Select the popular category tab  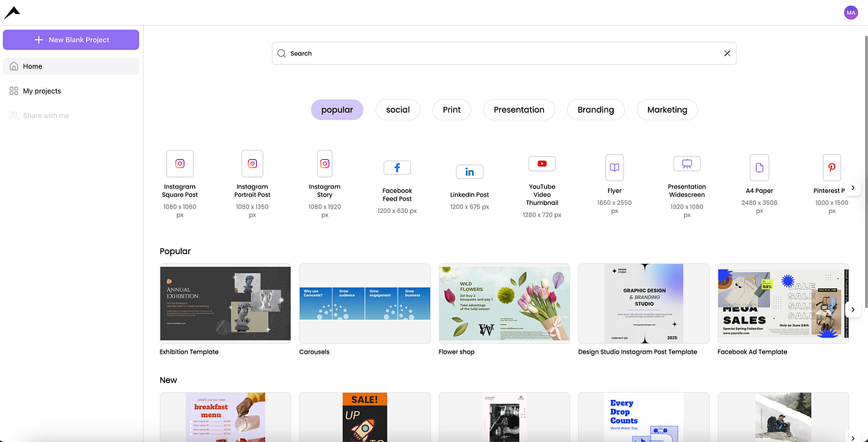coord(337,110)
